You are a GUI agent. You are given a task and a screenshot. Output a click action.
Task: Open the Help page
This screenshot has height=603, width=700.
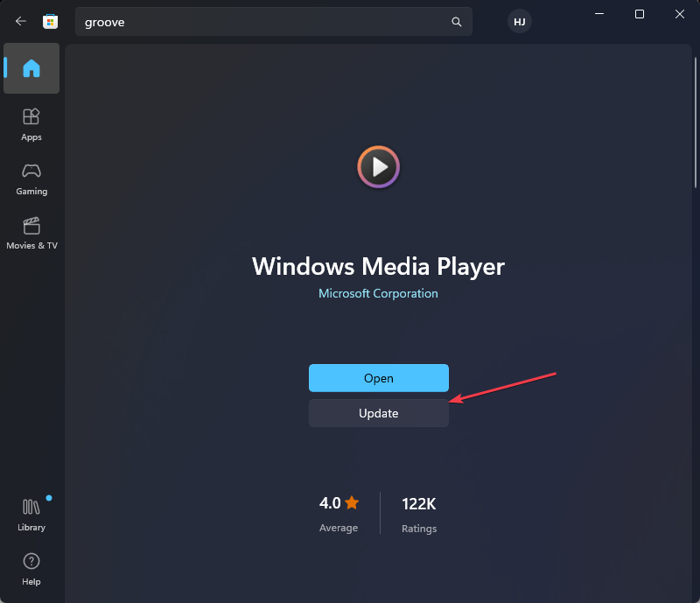tap(31, 569)
